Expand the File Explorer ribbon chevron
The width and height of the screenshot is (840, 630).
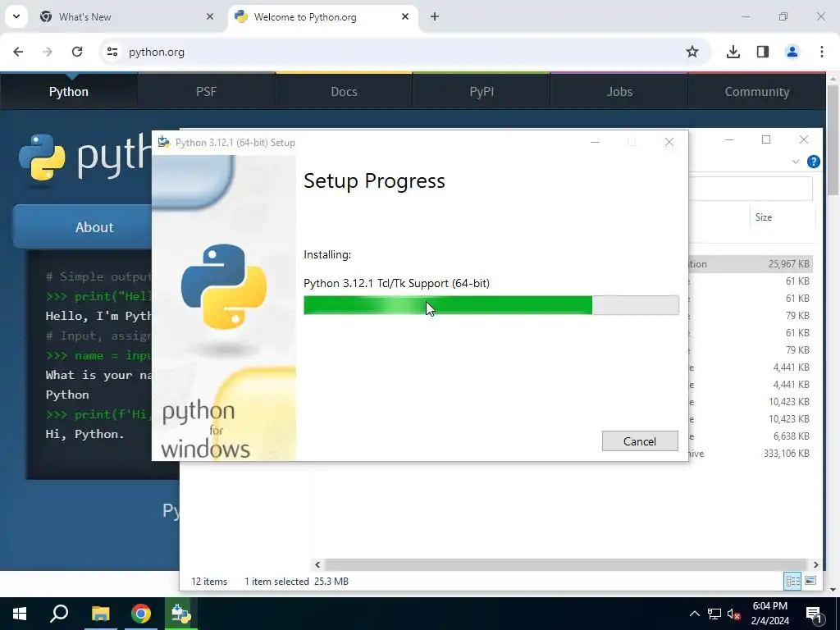pyautogui.click(x=796, y=162)
